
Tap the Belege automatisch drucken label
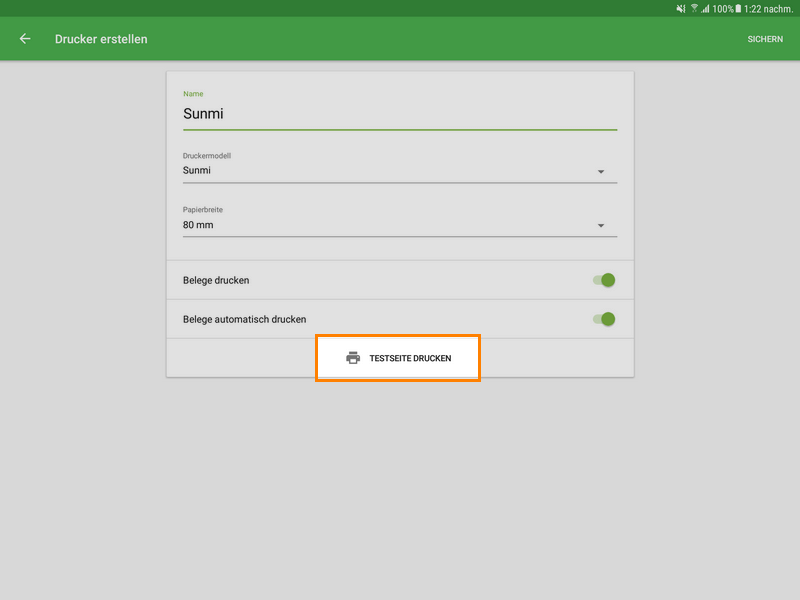coord(244,319)
